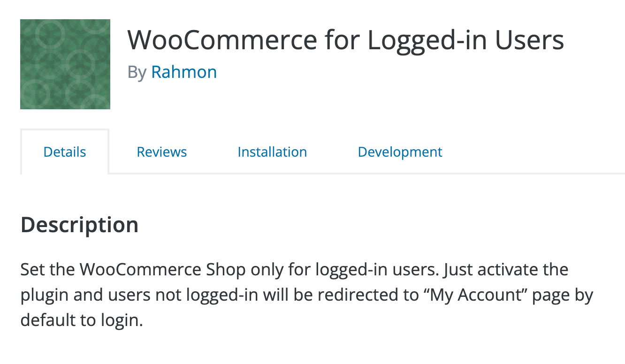Screen dimensions: 625x364
Task: Check installation instructions tab
Action: (272, 152)
